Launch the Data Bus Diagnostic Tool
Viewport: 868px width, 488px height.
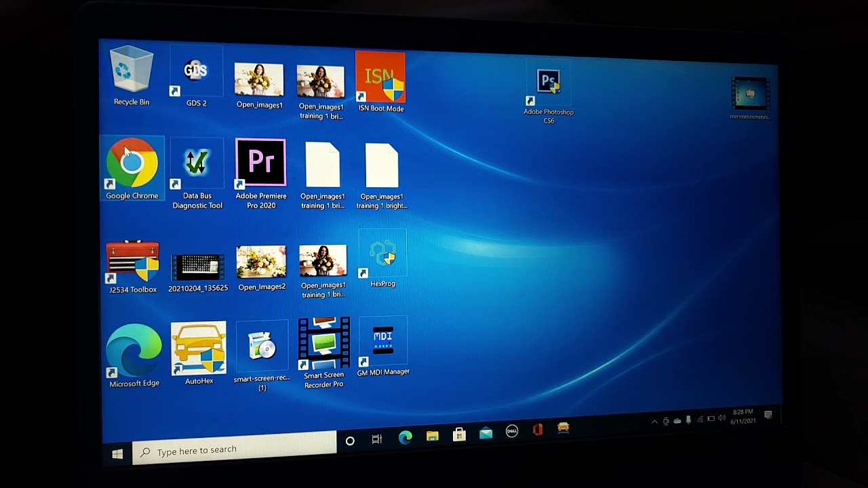(x=197, y=174)
